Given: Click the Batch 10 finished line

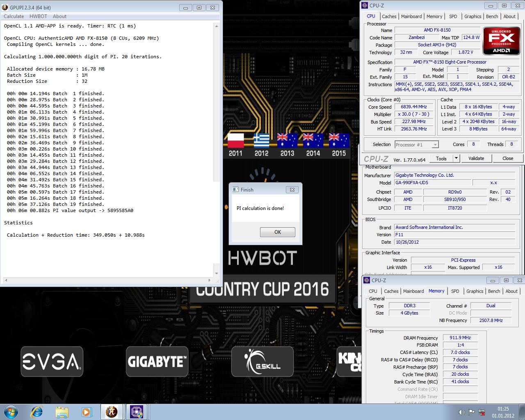Looking at the screenshot, I should pyautogui.click(x=55, y=149).
